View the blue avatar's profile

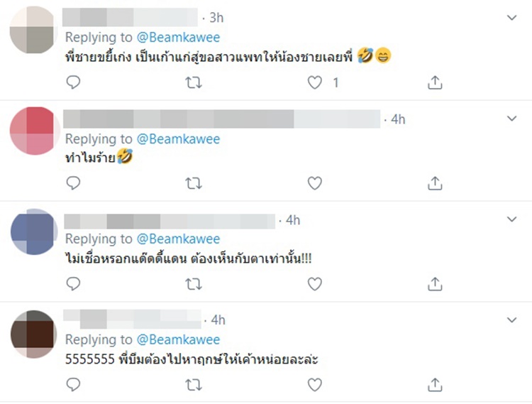point(33,232)
